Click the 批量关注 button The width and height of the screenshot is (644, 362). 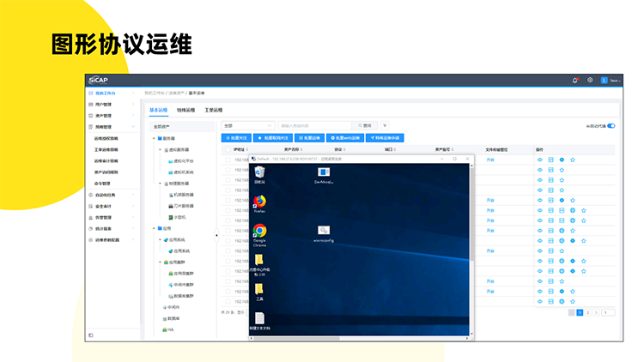point(237,137)
